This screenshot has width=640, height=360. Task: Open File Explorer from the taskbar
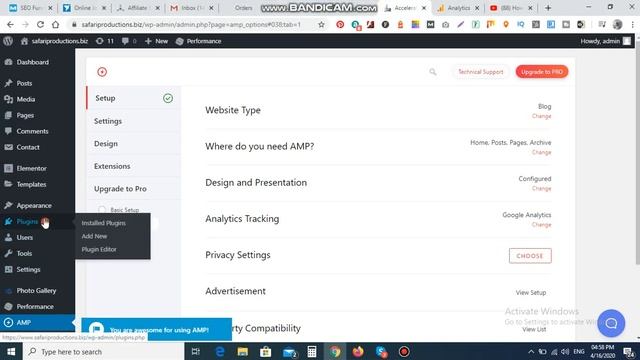coord(242,351)
